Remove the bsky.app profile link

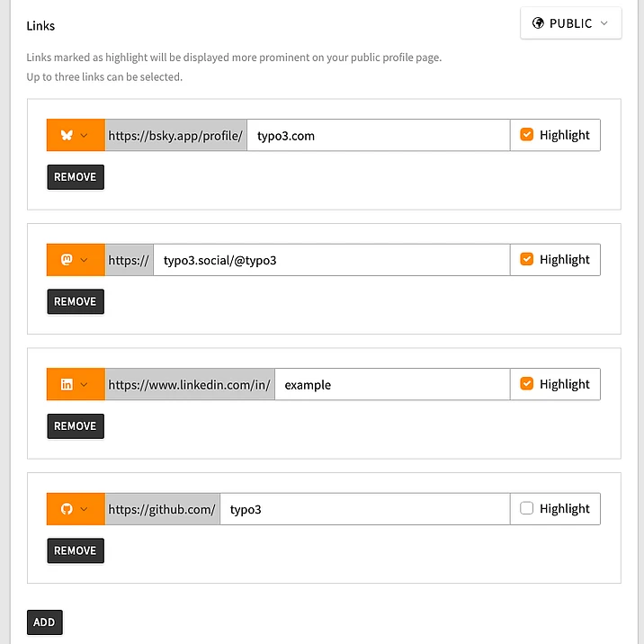pos(76,177)
